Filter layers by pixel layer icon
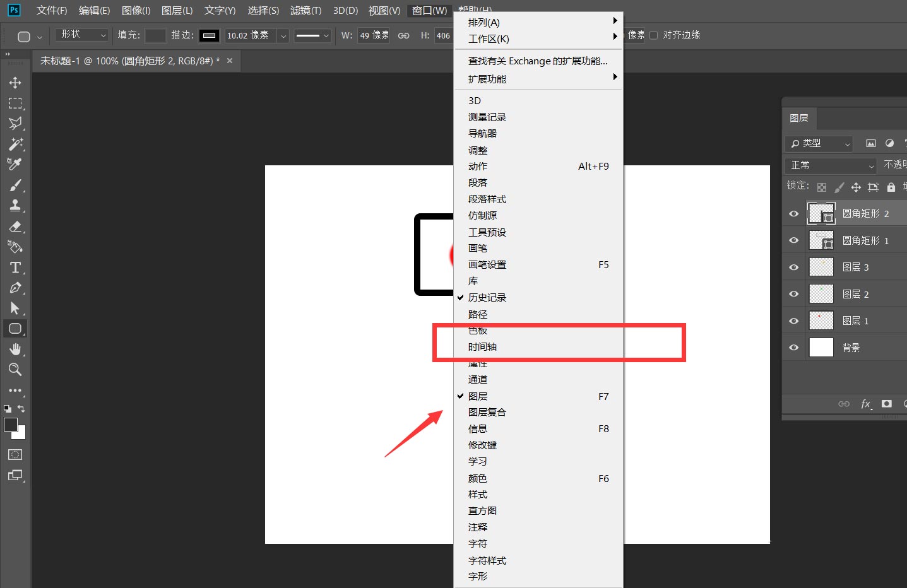The image size is (907, 588). (871, 143)
